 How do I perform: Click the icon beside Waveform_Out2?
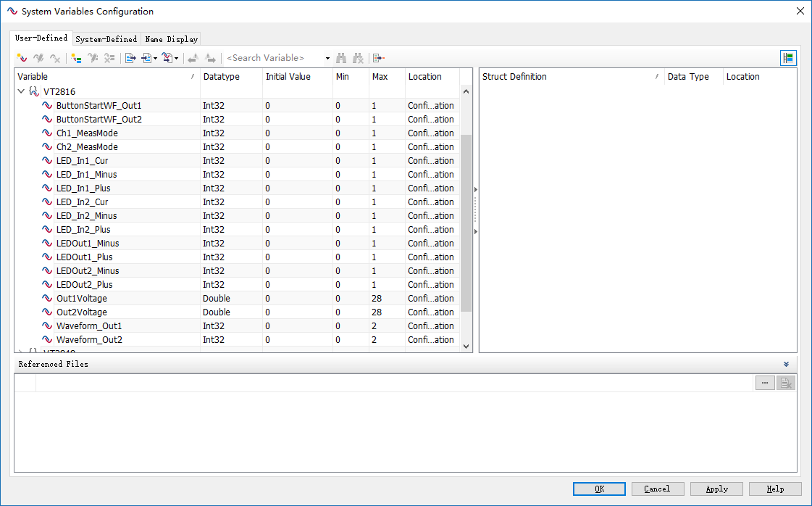(47, 339)
